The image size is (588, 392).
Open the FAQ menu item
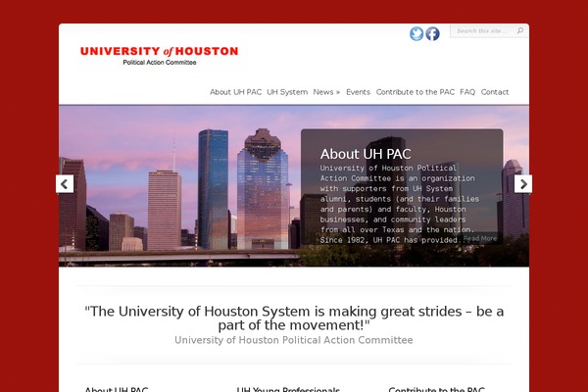467,92
